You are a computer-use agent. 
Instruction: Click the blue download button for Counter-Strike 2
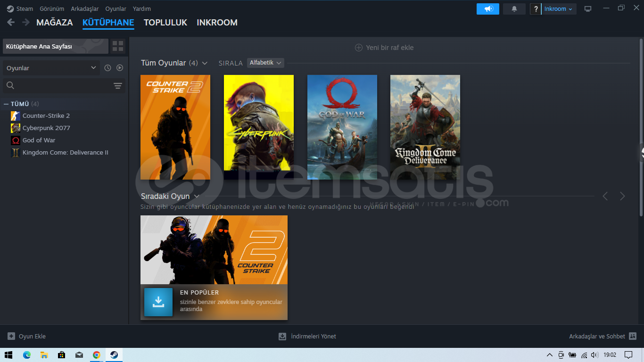[x=158, y=302]
